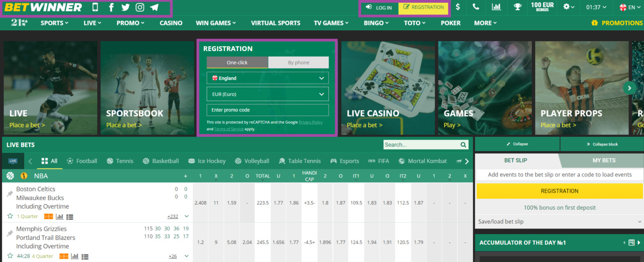
Task: Click the Enter promo code field
Action: (267, 110)
